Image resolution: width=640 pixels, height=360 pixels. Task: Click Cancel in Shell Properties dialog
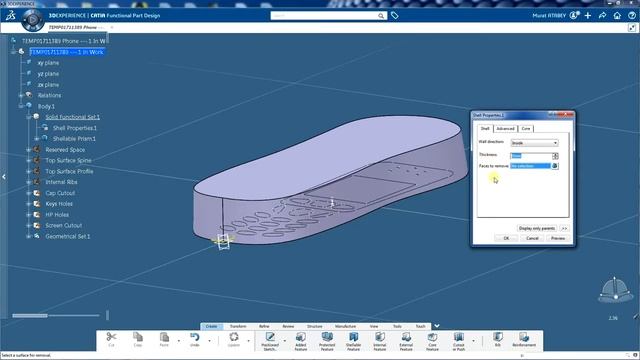pyautogui.click(x=532, y=238)
